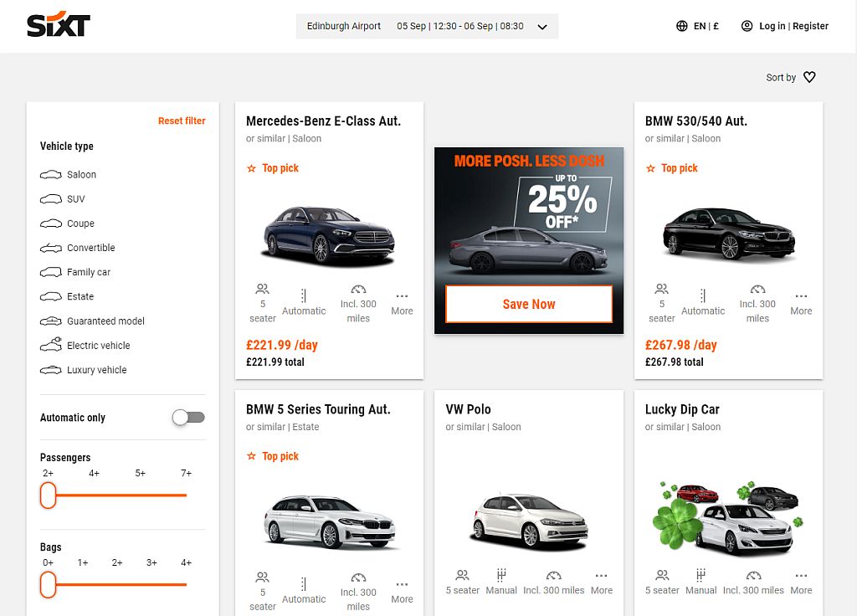
Task: Click the Passengers slider handle
Action: [x=48, y=495]
